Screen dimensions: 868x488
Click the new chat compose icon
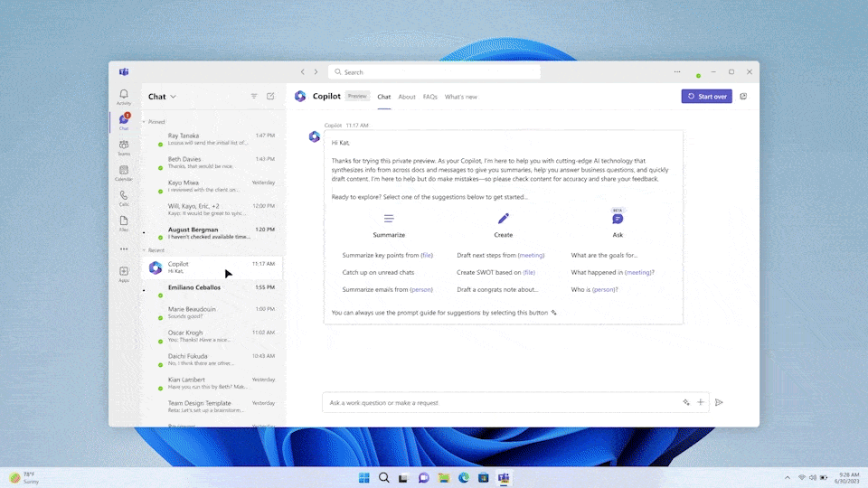click(x=270, y=96)
